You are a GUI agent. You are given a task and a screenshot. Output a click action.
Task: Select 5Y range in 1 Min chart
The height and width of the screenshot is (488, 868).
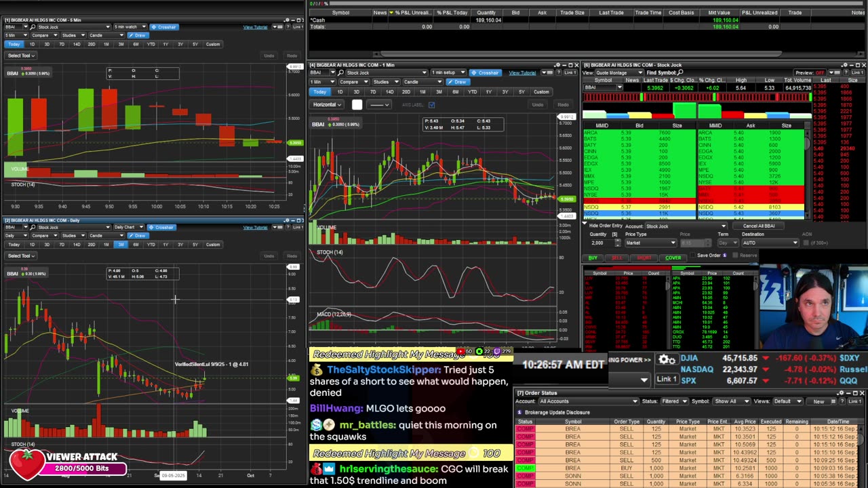(x=521, y=92)
